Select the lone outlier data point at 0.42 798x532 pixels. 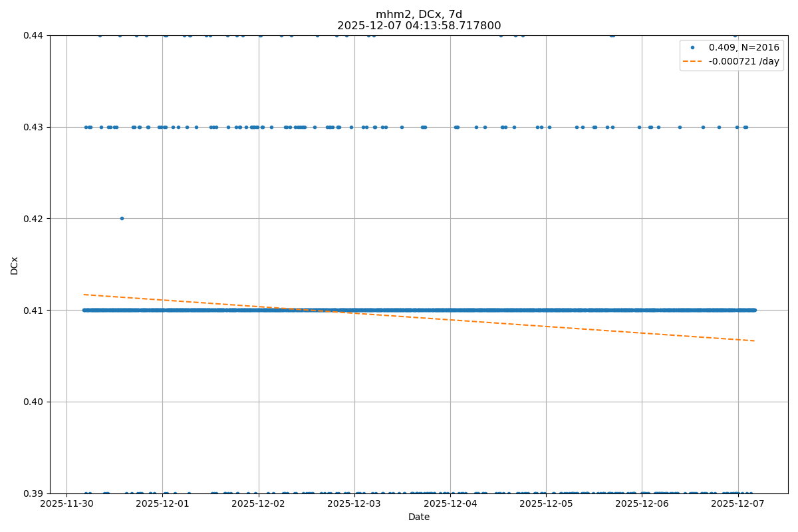[x=122, y=218]
